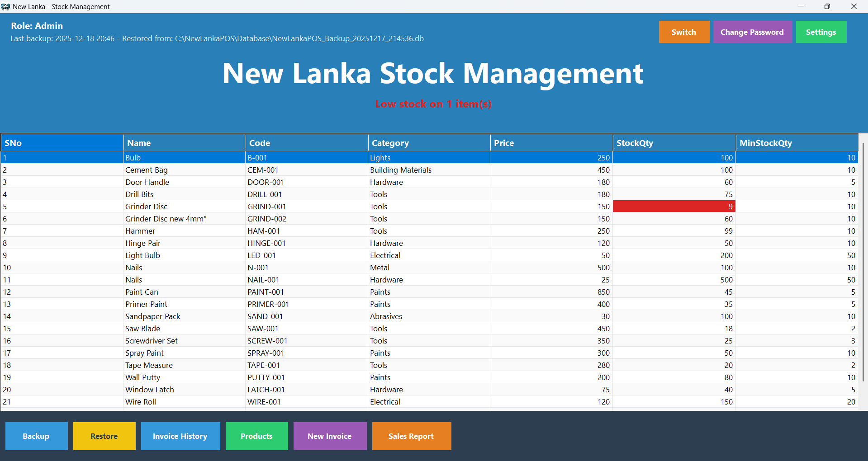868x461 pixels.
Task: Sort by the Category column header
Action: coord(429,143)
